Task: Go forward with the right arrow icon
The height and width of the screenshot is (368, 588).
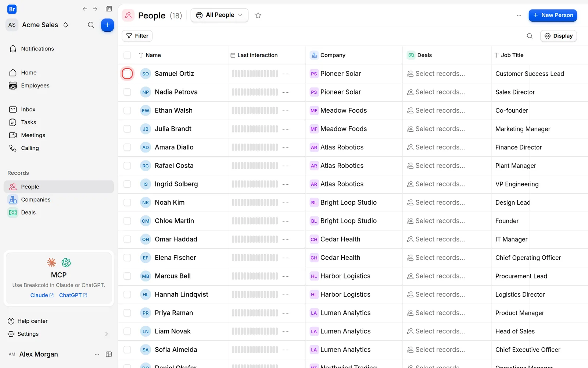Action: tap(95, 9)
